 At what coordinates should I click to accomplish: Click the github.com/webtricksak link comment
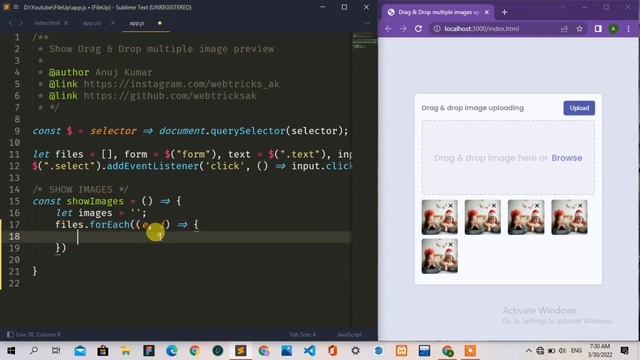point(170,96)
